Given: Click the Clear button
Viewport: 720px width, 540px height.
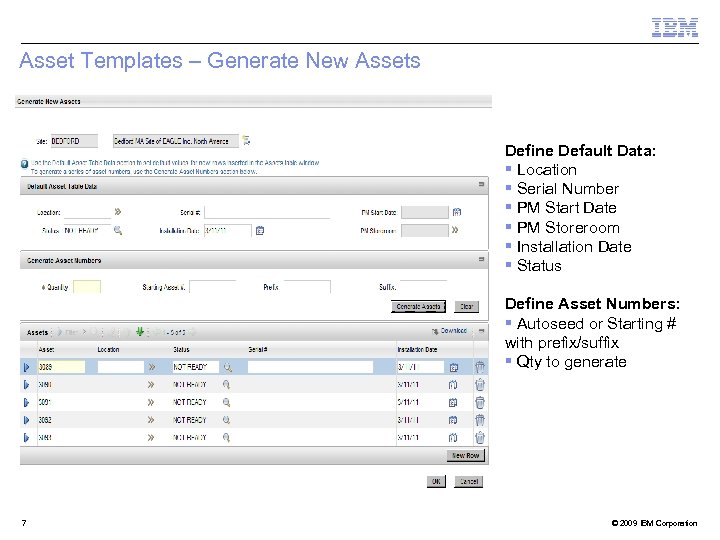Looking at the screenshot, I should [x=467, y=306].
